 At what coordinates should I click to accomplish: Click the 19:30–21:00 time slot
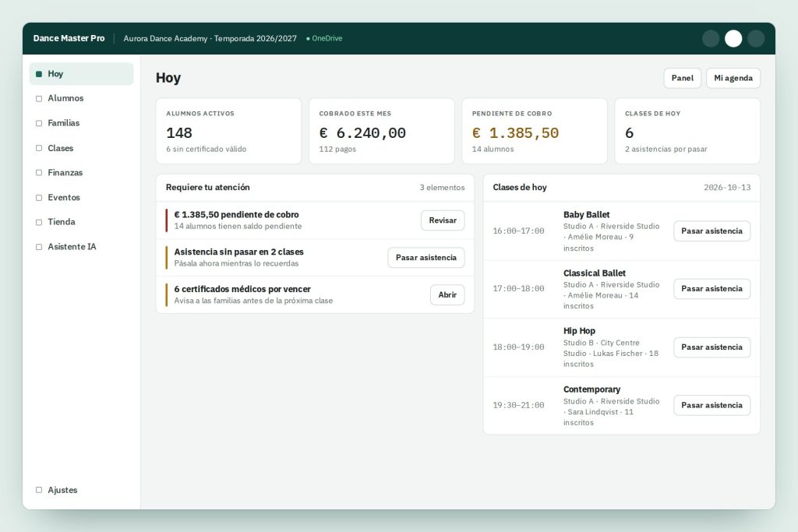point(518,405)
